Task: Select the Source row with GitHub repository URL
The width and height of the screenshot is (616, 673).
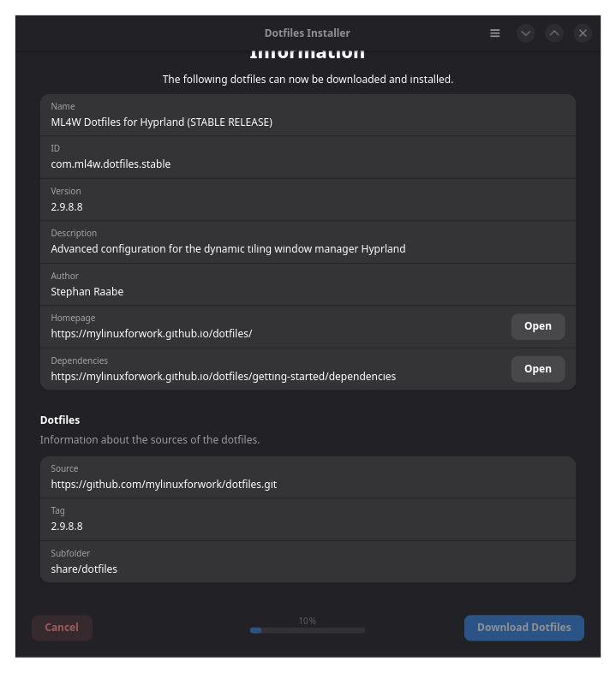Action: (308, 477)
